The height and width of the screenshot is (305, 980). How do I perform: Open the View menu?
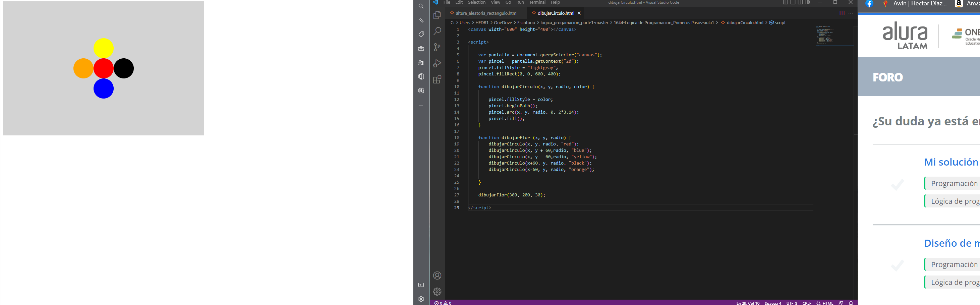[x=495, y=2]
